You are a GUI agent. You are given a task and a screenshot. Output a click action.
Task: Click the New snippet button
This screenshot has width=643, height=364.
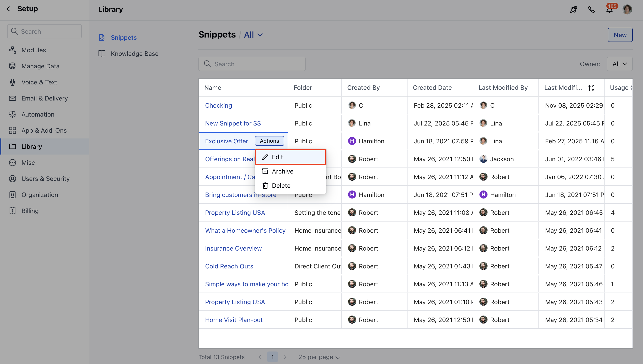tap(620, 35)
